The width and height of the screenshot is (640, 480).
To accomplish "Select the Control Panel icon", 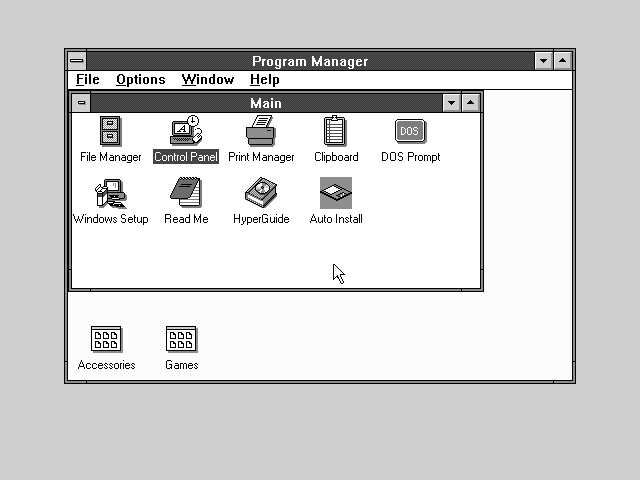I will [186, 130].
